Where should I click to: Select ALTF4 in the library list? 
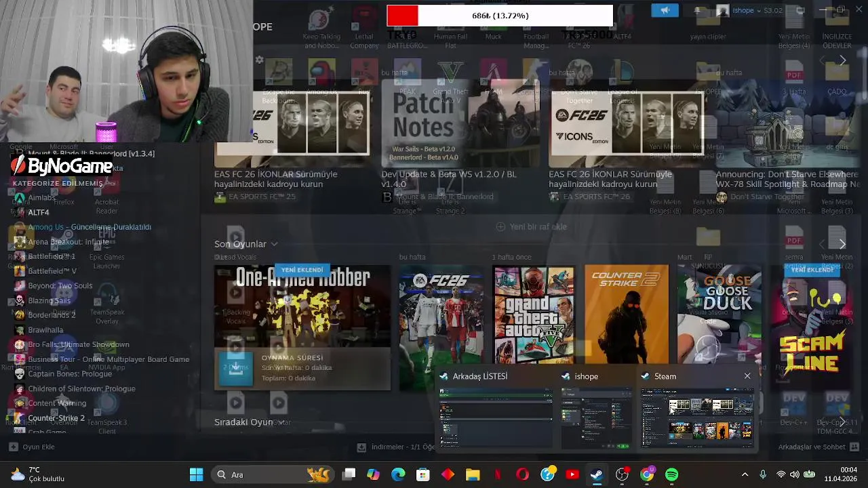pos(38,212)
